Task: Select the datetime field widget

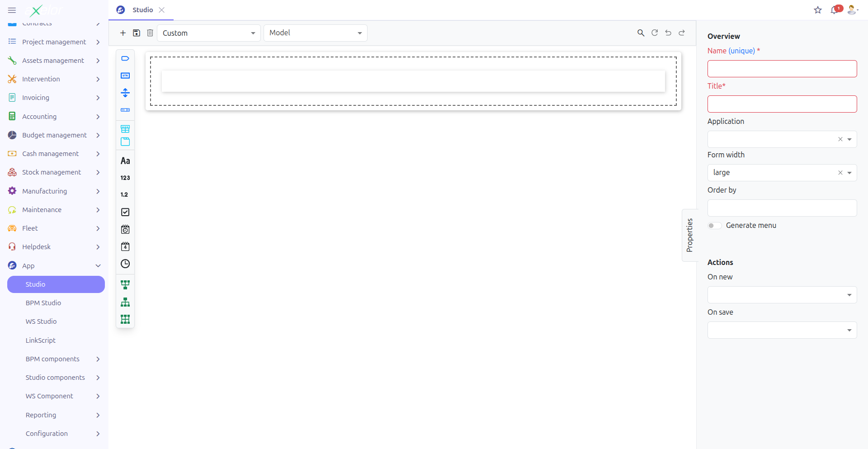Action: [125, 229]
